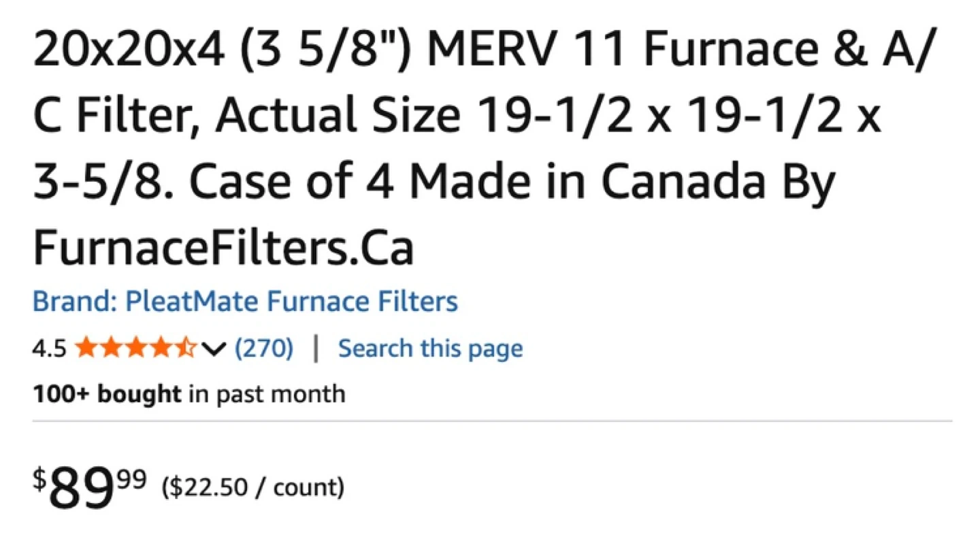Click the fourth orange rating star
This screenshot has height=533, width=980.
tap(161, 349)
